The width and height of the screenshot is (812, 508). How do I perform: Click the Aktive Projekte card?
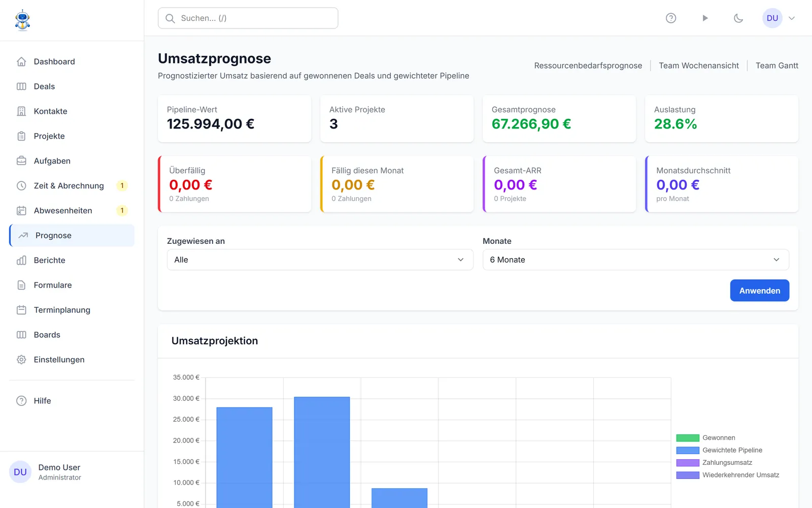pos(397,119)
